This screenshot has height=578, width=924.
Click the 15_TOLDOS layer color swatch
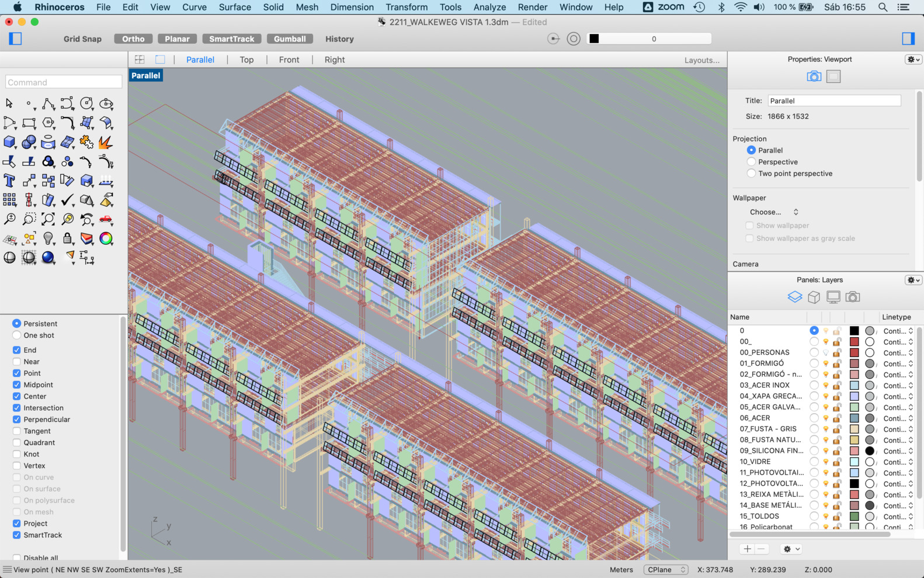pyautogui.click(x=854, y=517)
